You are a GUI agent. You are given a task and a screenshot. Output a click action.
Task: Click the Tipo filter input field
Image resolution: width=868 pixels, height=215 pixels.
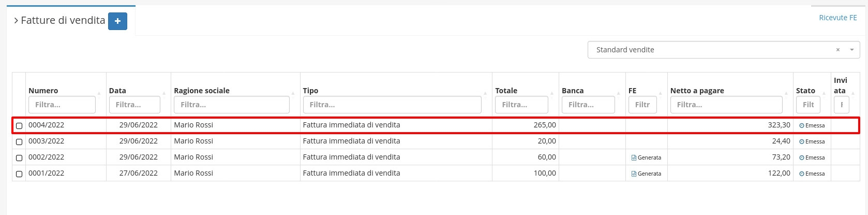coord(392,105)
